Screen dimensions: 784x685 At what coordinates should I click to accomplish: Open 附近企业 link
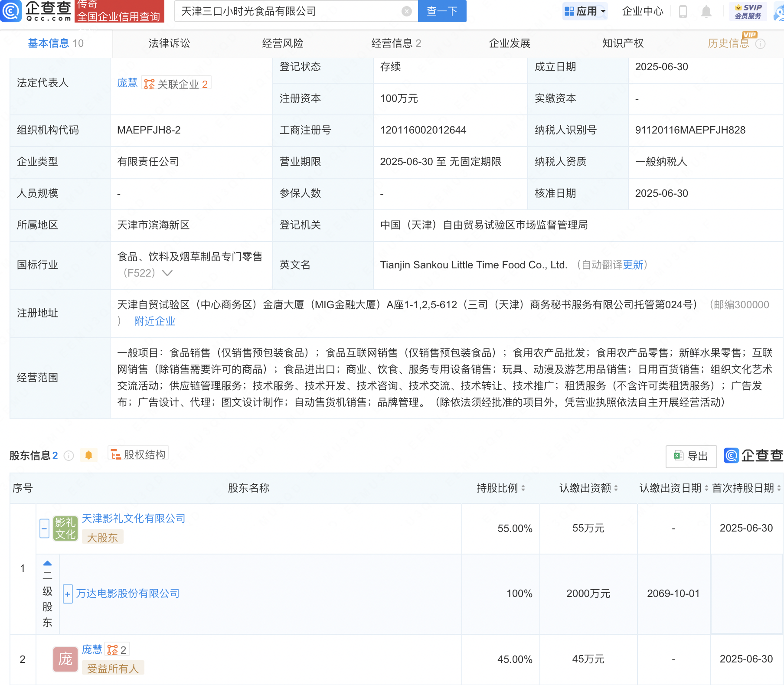154,321
